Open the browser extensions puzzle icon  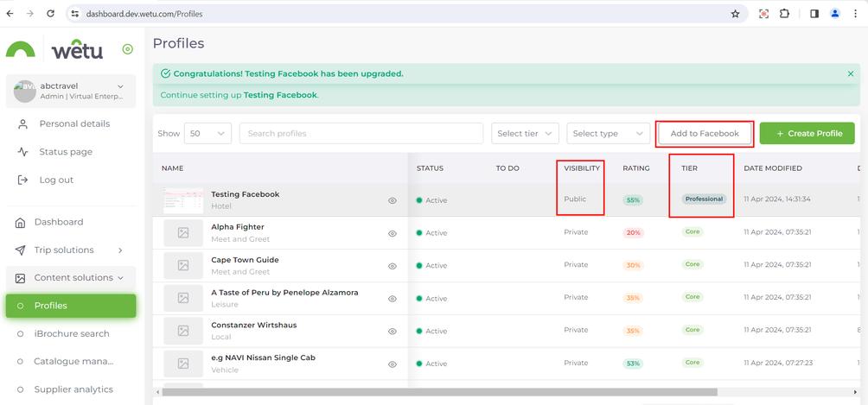[785, 14]
